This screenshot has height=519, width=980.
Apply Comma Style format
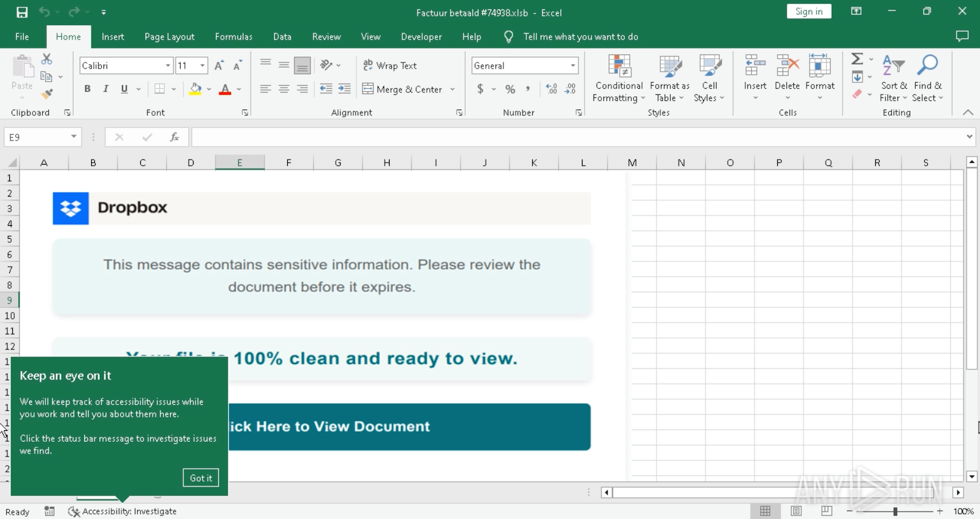click(528, 89)
